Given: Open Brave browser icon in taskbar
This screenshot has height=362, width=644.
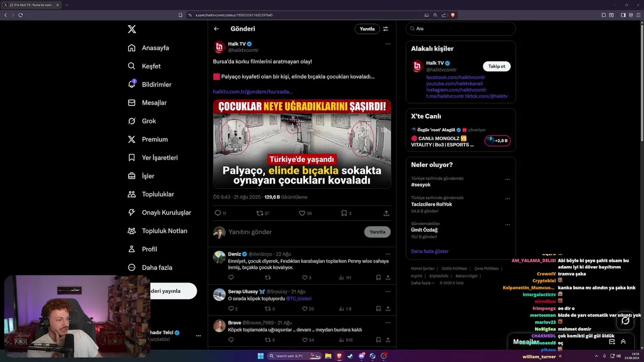Looking at the screenshot, I should tap(339, 356).
